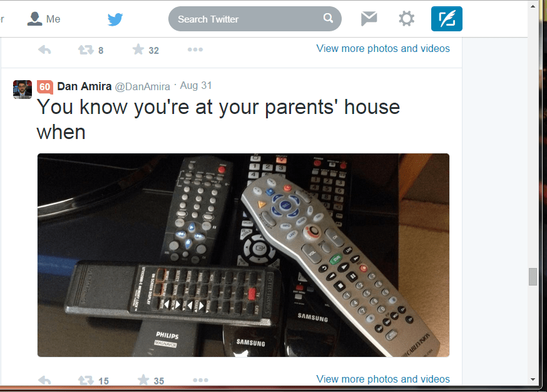Open more options for the upper tweet
Viewport: 547px width, 392px height.
195,49
